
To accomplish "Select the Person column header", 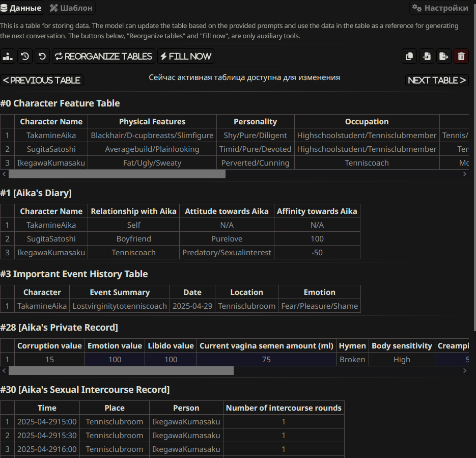I will point(186,408).
